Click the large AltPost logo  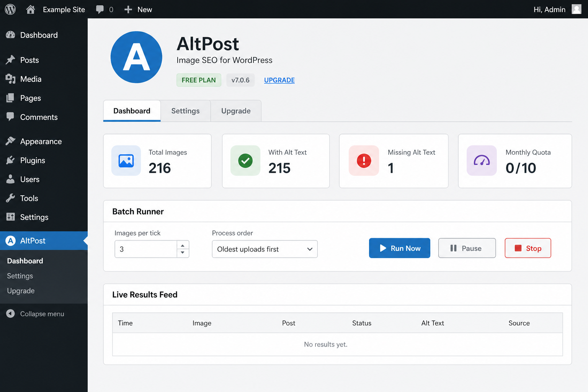pyautogui.click(x=136, y=57)
